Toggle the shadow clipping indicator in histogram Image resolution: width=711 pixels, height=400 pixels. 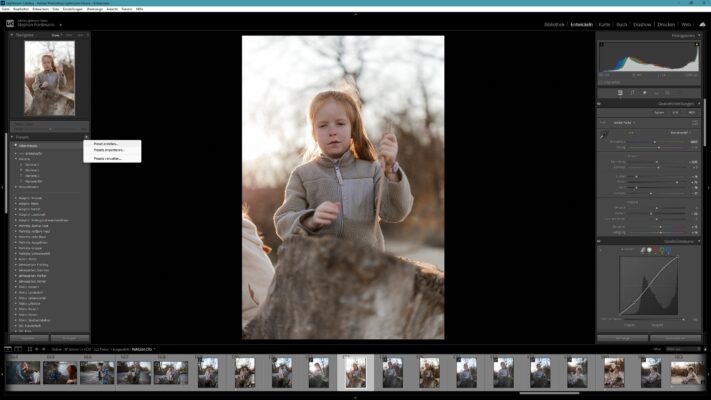click(x=602, y=44)
